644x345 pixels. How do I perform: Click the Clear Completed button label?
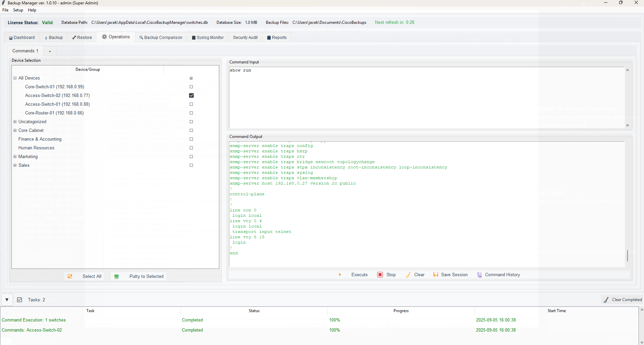(x=627, y=300)
